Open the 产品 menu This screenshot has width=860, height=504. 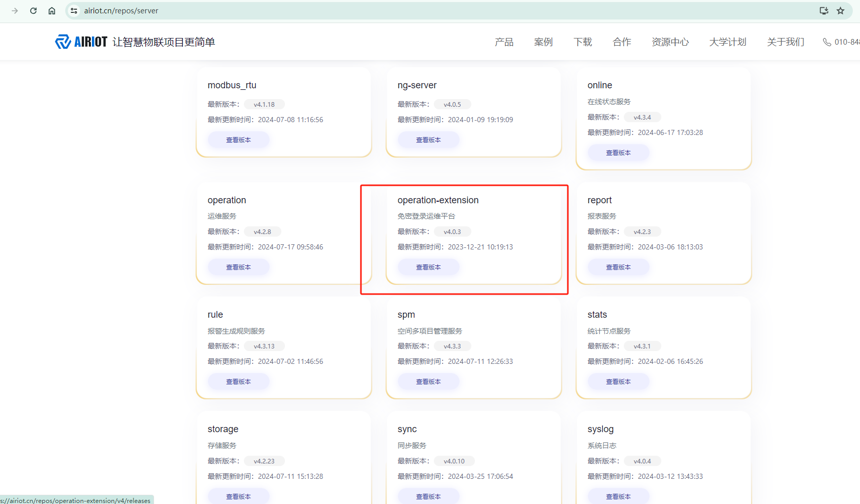tap(504, 42)
